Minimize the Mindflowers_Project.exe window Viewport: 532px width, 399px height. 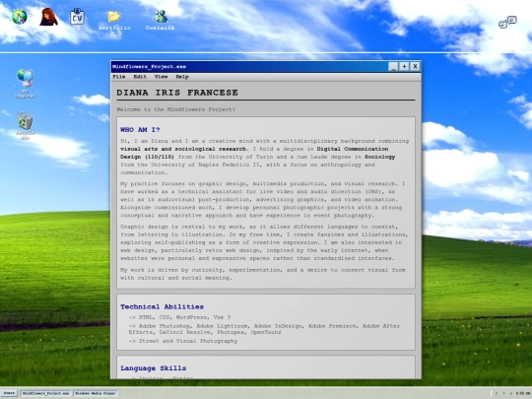coord(393,67)
